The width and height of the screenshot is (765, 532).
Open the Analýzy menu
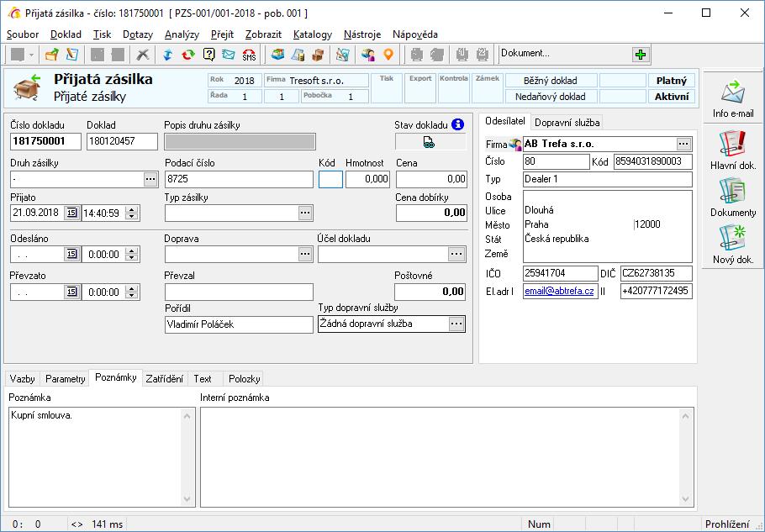pyautogui.click(x=182, y=34)
